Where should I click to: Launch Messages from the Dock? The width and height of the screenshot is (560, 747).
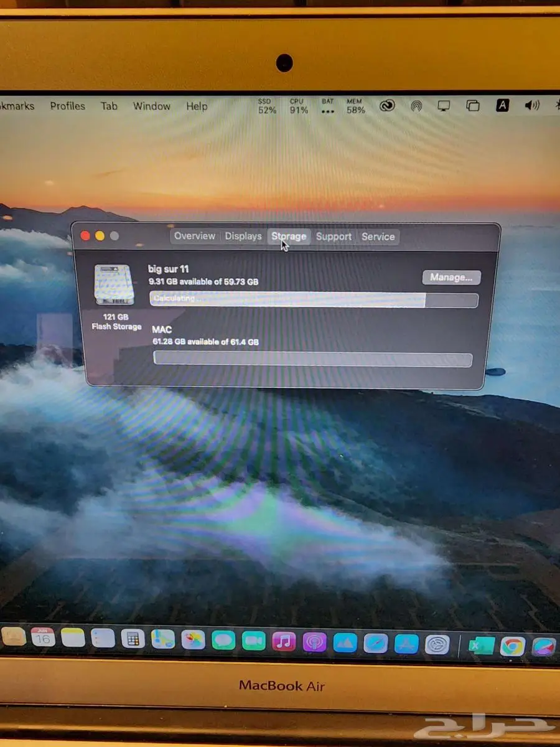pyautogui.click(x=223, y=641)
